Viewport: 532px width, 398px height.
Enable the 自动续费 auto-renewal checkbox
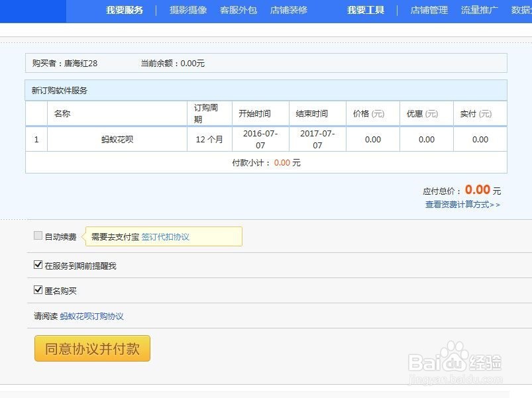(38, 236)
